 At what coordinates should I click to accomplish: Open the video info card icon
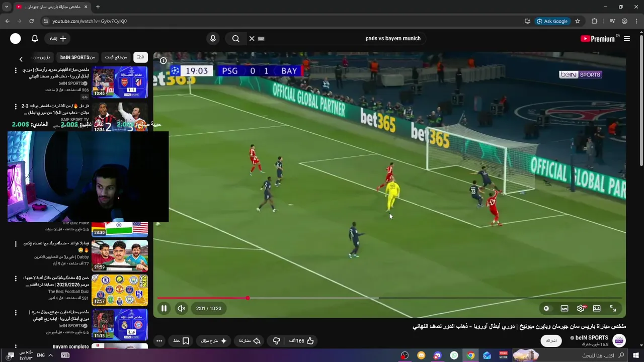pyautogui.click(x=163, y=60)
